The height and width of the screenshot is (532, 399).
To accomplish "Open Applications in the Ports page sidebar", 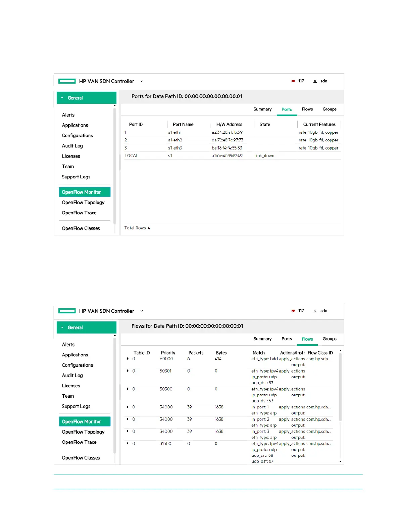I will (75, 125).
